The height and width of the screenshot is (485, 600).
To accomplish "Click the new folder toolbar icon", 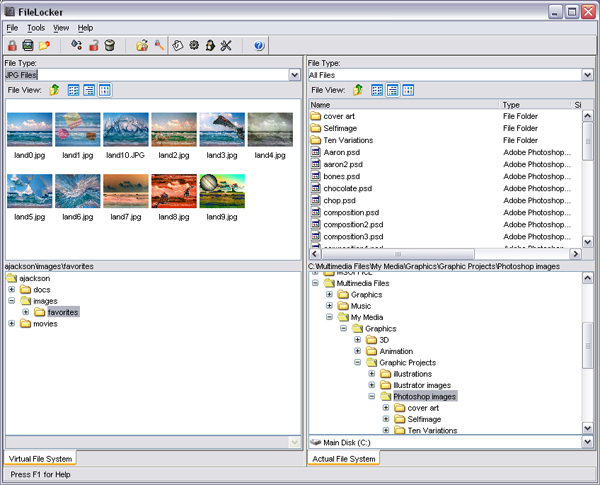I will 44,46.
